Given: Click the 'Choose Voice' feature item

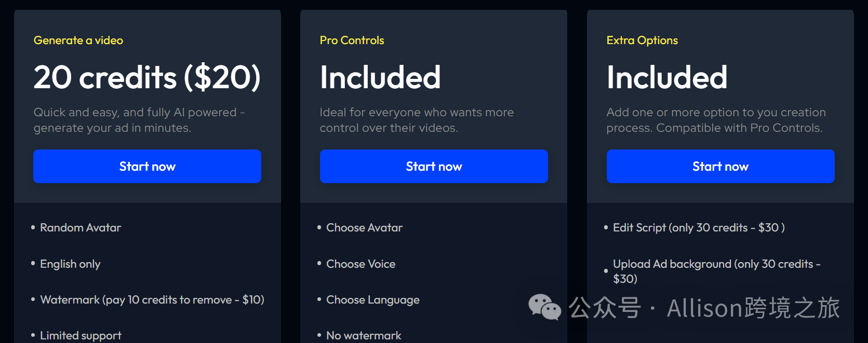Looking at the screenshot, I should [360, 264].
